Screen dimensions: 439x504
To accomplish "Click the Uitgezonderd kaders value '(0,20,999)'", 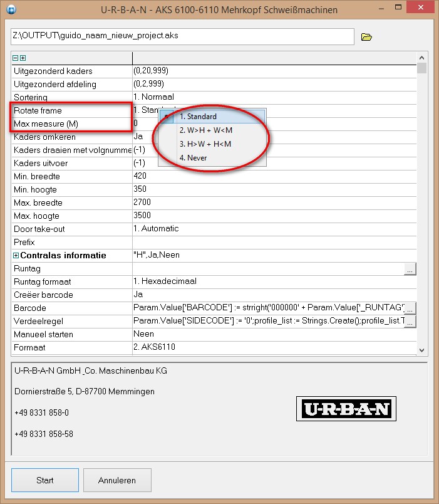I will tap(151, 71).
